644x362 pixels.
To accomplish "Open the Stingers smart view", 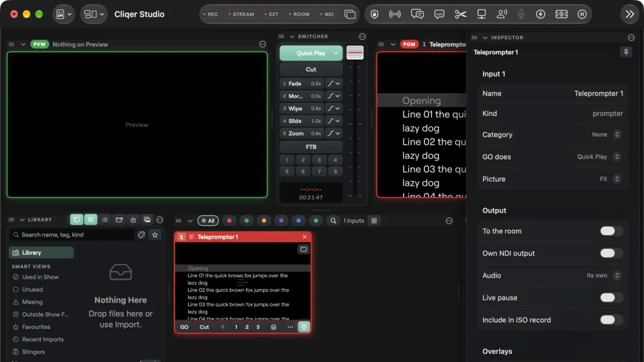I will (33, 352).
